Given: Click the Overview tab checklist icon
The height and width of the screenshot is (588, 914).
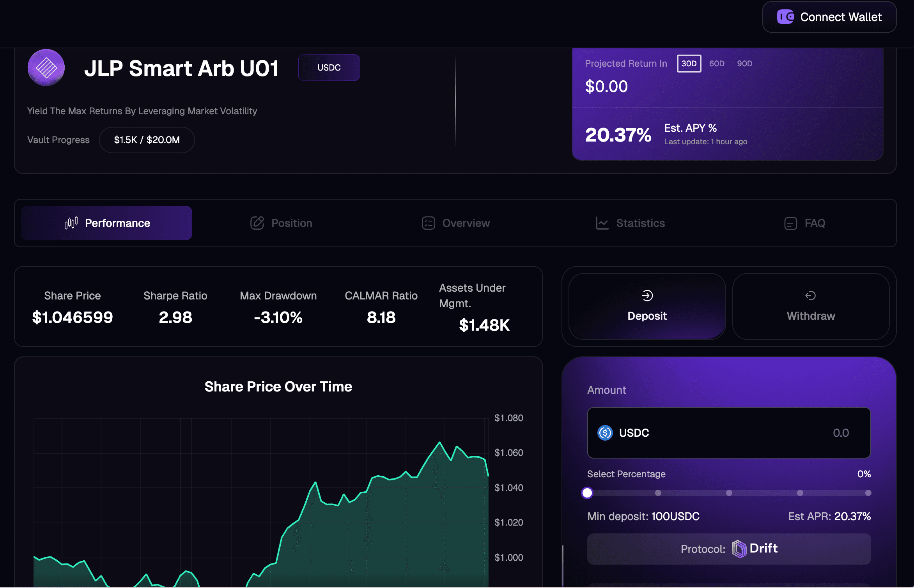Looking at the screenshot, I should pyautogui.click(x=428, y=223).
